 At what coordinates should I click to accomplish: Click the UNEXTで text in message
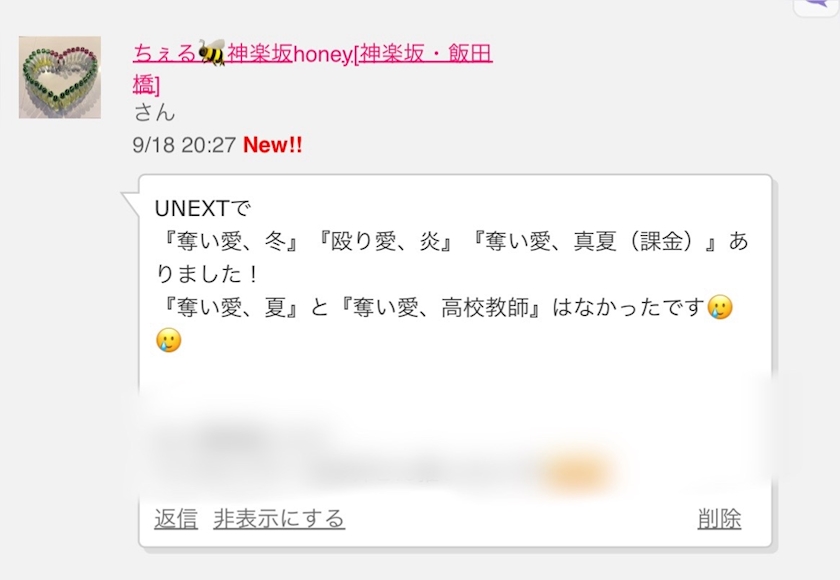click(x=202, y=209)
